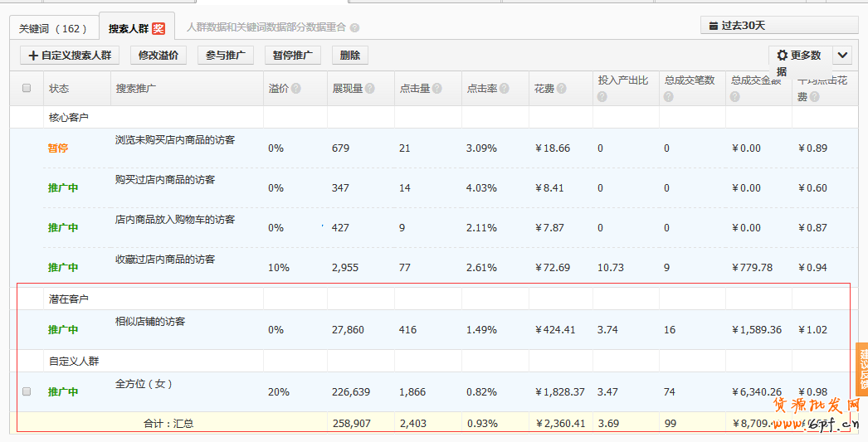Click help icon beside 点击率 header

(504, 89)
